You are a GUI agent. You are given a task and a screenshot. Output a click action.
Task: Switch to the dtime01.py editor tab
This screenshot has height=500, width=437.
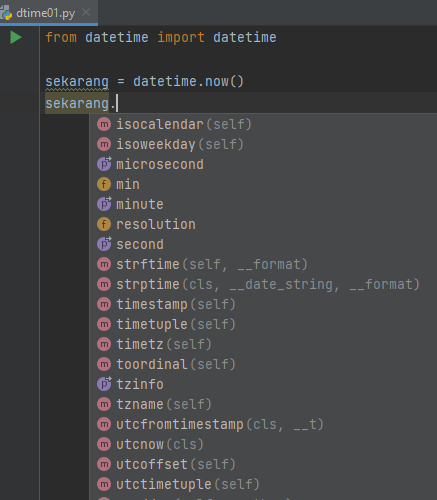[45, 13]
